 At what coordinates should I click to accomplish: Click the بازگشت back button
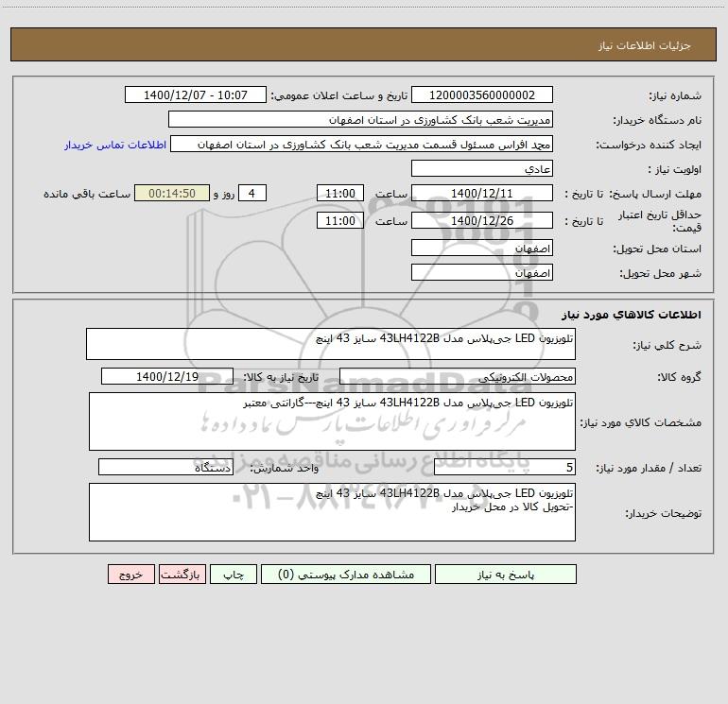(182, 574)
